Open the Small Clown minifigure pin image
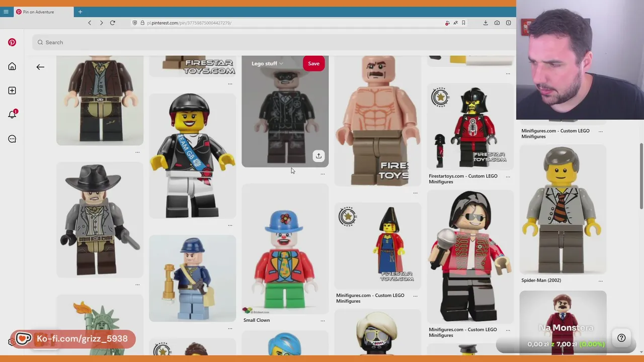The height and width of the screenshot is (362, 644). point(285,249)
